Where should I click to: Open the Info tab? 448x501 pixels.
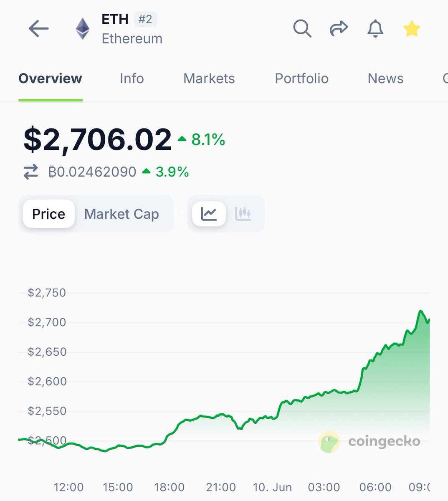click(132, 78)
